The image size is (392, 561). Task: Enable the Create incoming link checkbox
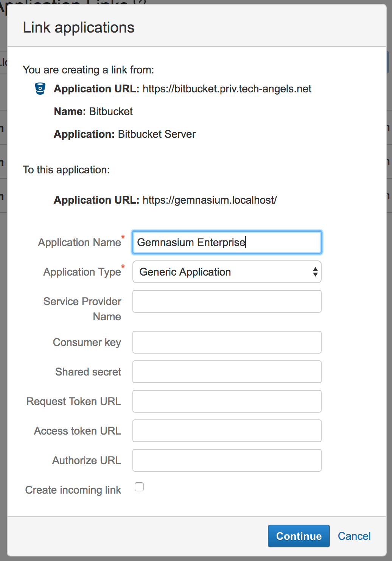[x=139, y=487]
